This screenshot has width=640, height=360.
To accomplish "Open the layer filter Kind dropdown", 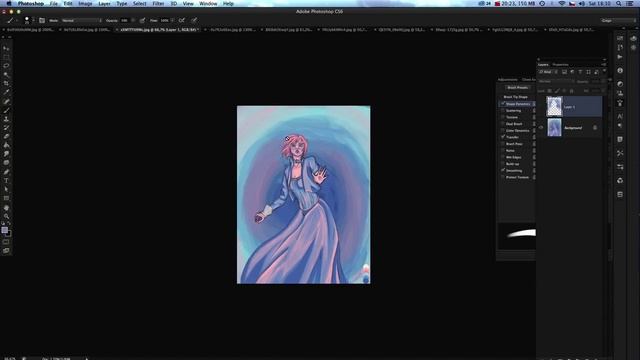I will [548, 72].
